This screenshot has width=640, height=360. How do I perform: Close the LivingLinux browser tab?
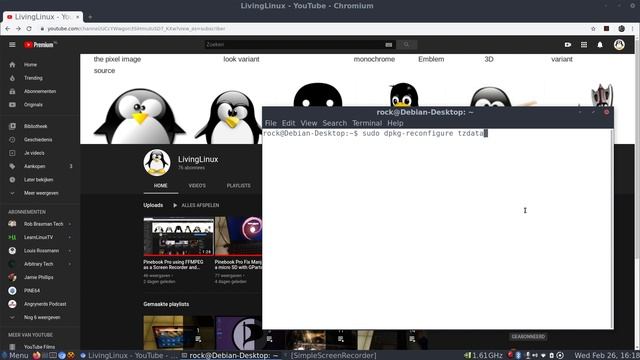pyautogui.click(x=78, y=17)
